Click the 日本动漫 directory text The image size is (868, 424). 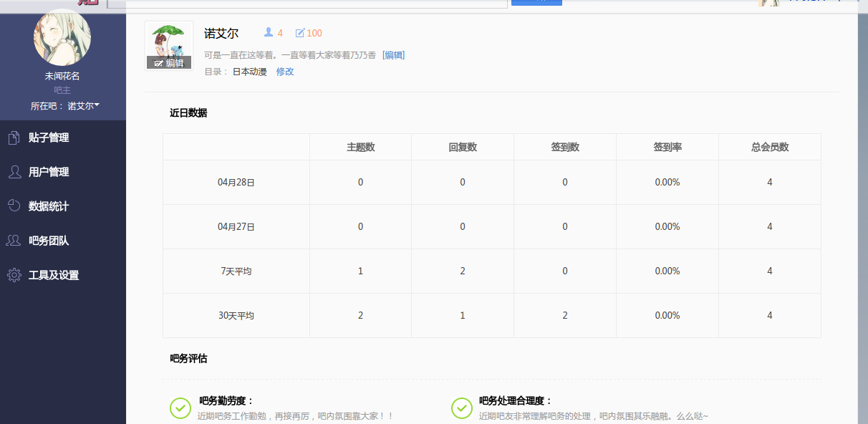(249, 72)
